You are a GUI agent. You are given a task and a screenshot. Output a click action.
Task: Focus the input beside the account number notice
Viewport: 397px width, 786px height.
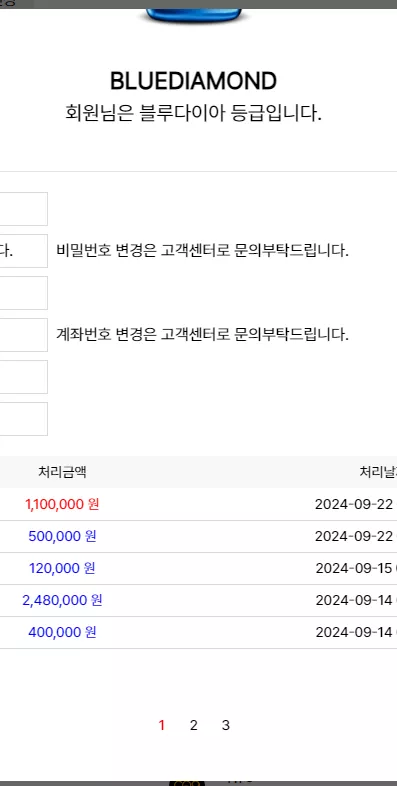[24, 335]
